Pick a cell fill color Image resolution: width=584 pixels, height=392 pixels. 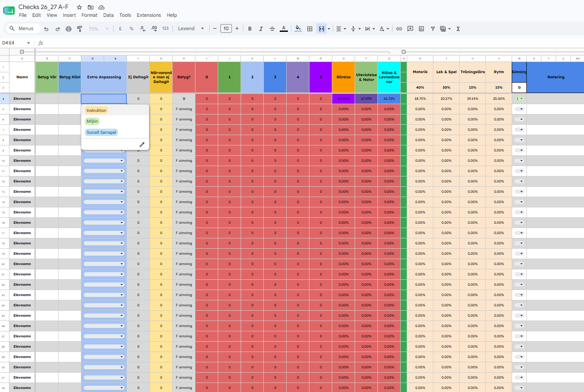[298, 29]
